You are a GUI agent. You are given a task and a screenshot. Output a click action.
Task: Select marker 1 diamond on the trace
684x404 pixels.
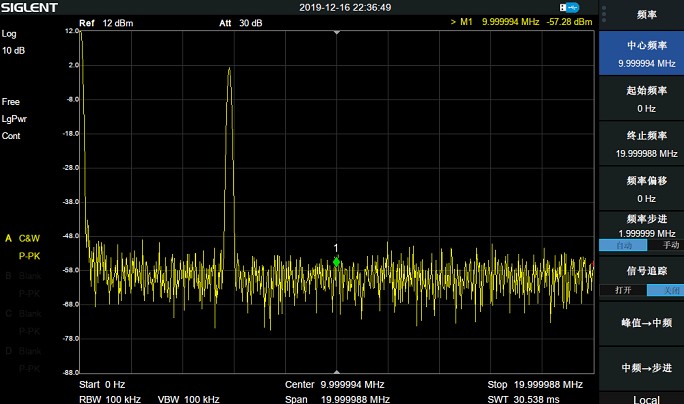click(337, 261)
